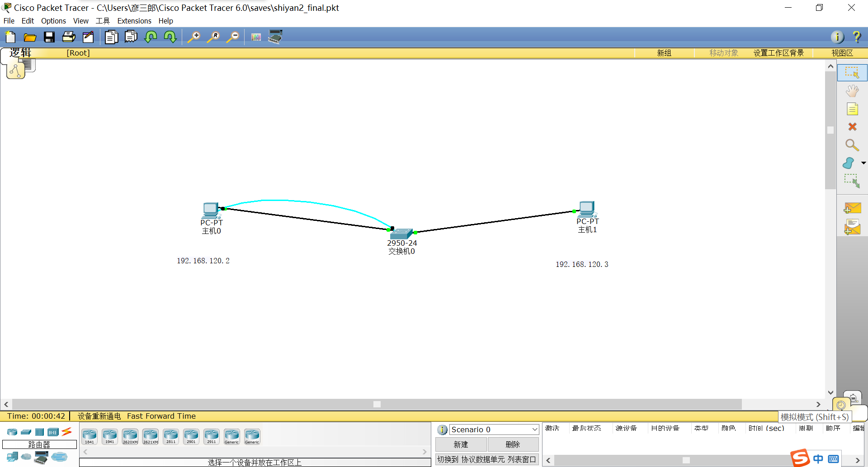This screenshot has width=868, height=467.
Task: Create a new file using the New icon
Action: [x=10, y=37]
